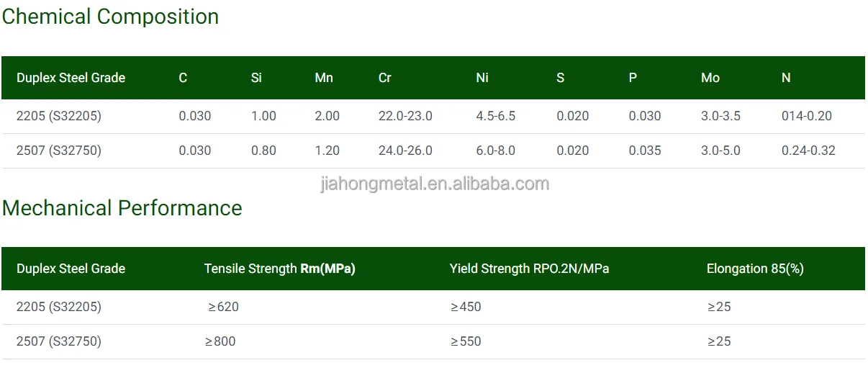Image resolution: width=868 pixels, height=368 pixels.
Task: Click the Ni column header
Action: [x=482, y=78]
